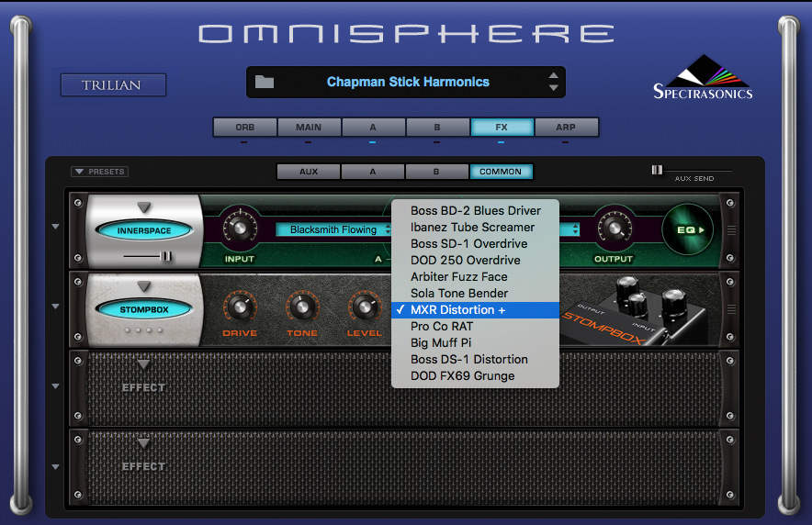Choose Arbiter Fuzz Face model

pos(476,276)
